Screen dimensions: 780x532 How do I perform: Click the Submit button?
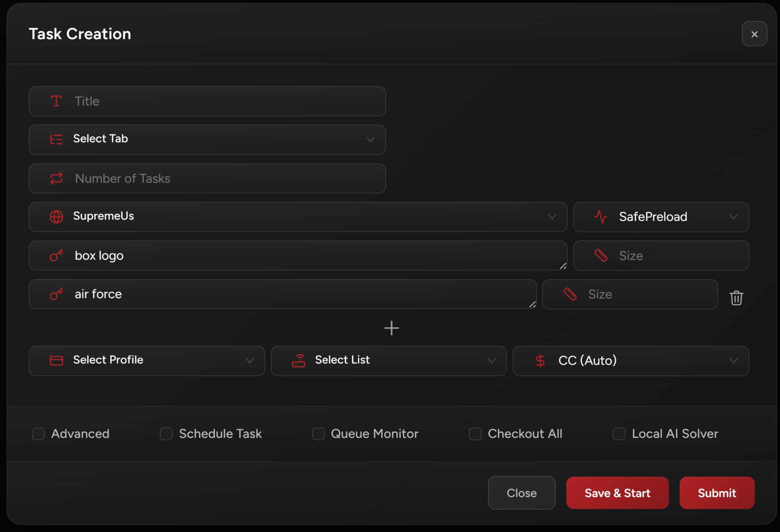[x=716, y=493]
